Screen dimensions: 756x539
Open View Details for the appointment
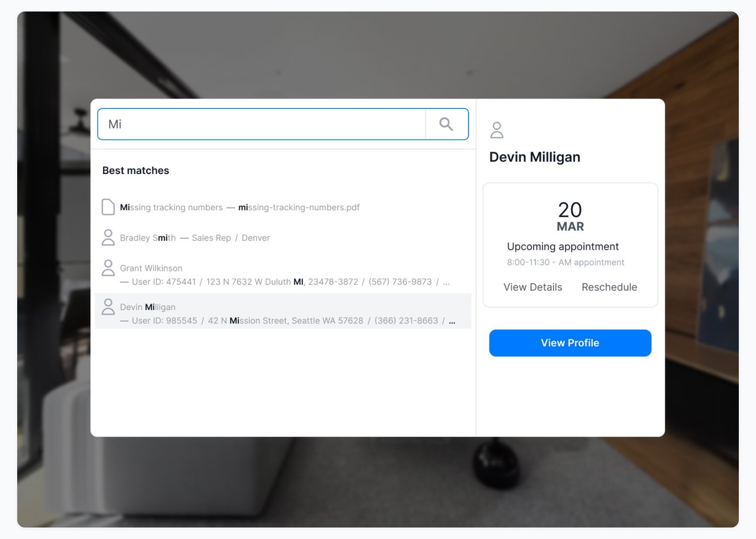point(533,287)
